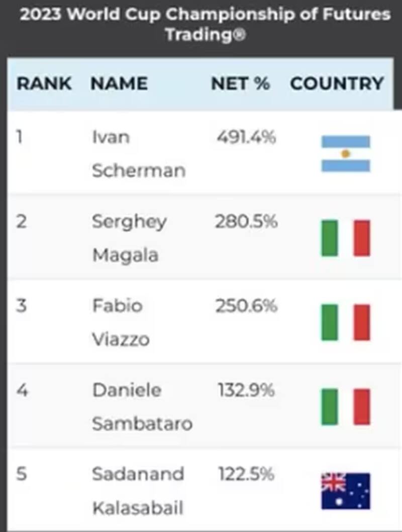402x532 pixels.
Task: Click the 250.6% net value
Action: click(246, 306)
